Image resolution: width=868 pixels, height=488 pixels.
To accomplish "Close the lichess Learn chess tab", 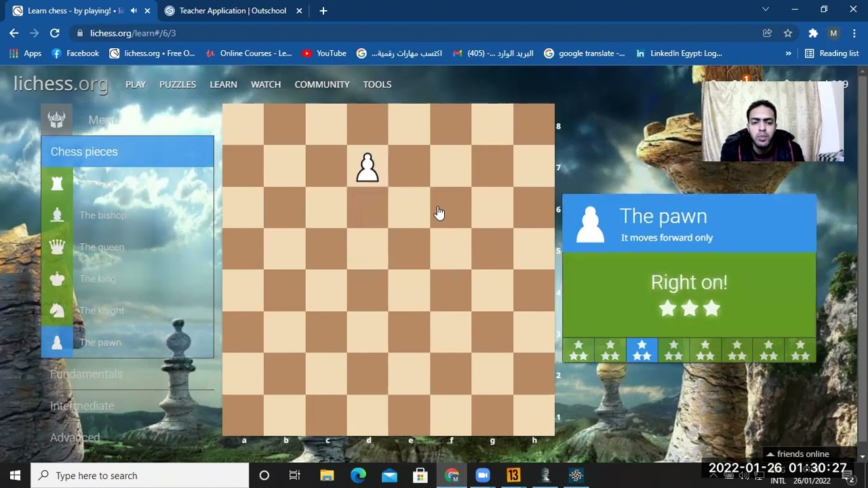I will (147, 11).
